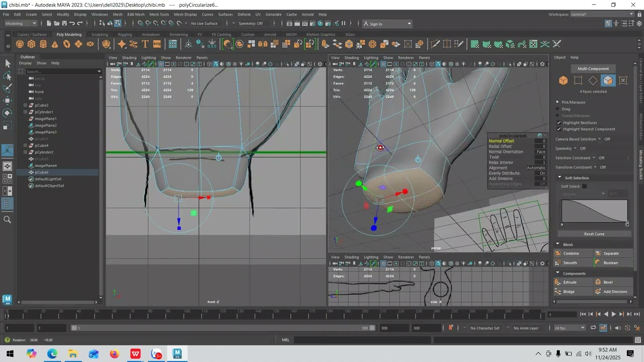Choose vertex selection mode icon
644x362 pixels.
click(578, 80)
